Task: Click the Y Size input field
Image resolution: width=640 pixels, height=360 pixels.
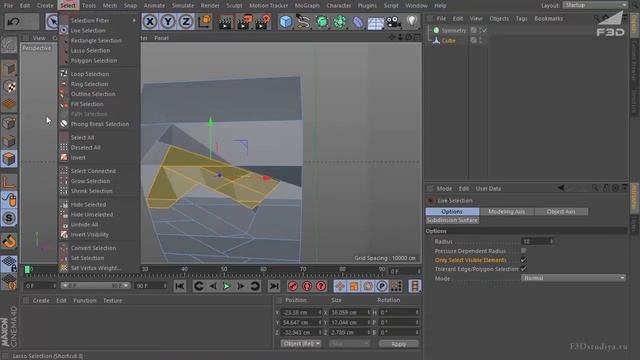Action: [x=350, y=322]
